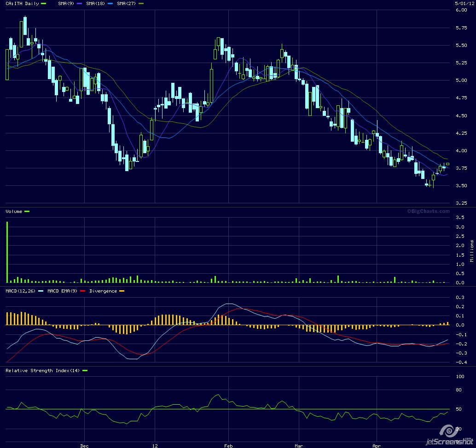Click the green Relative Strength Index swatch
This screenshot has height=448, width=476.
pyautogui.click(x=85, y=371)
